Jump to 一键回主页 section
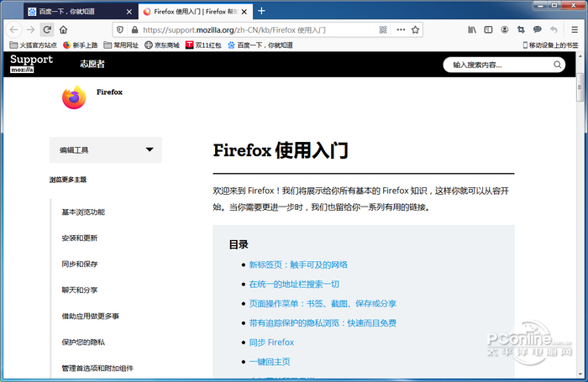Image resolution: width=588 pixels, height=382 pixels. [x=270, y=362]
